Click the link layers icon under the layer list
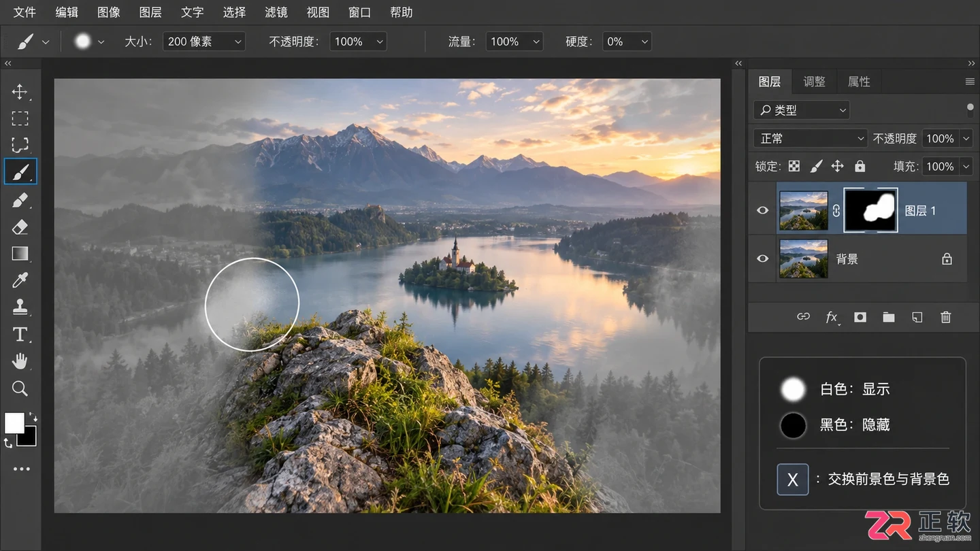This screenshot has width=980, height=551. pos(803,317)
